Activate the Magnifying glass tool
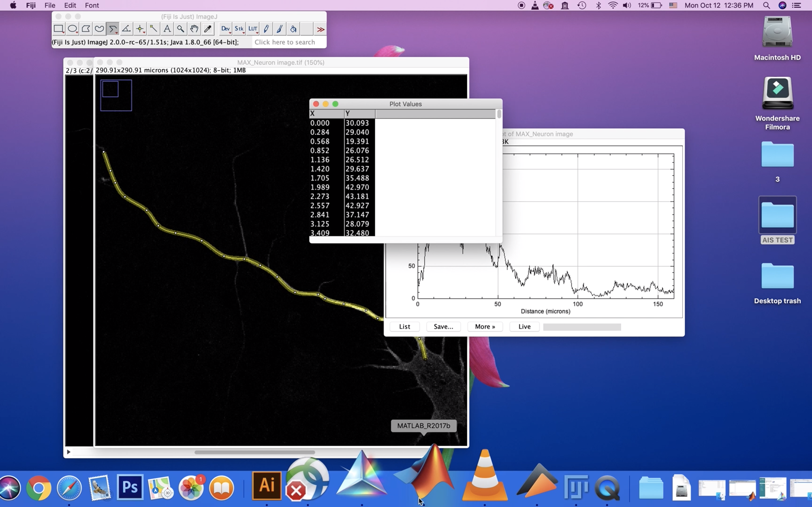This screenshot has height=507, width=812. tap(181, 29)
